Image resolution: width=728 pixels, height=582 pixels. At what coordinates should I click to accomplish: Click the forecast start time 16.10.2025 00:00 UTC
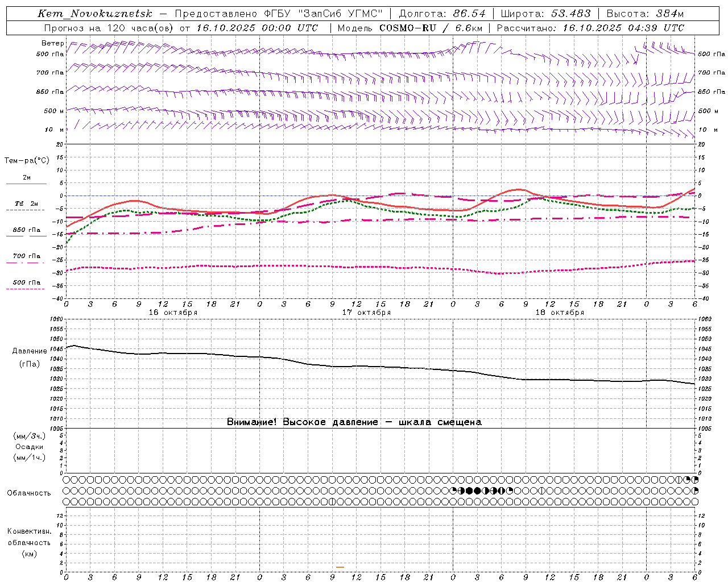click(x=258, y=28)
